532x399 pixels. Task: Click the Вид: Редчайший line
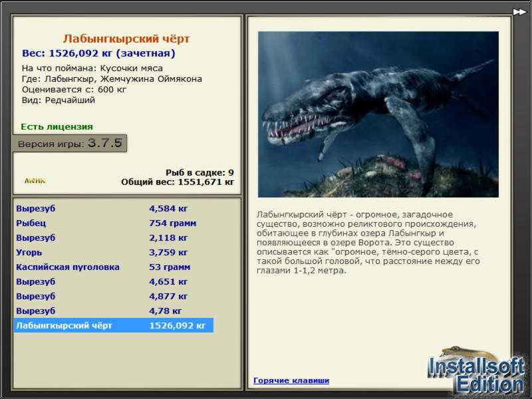pyautogui.click(x=59, y=100)
